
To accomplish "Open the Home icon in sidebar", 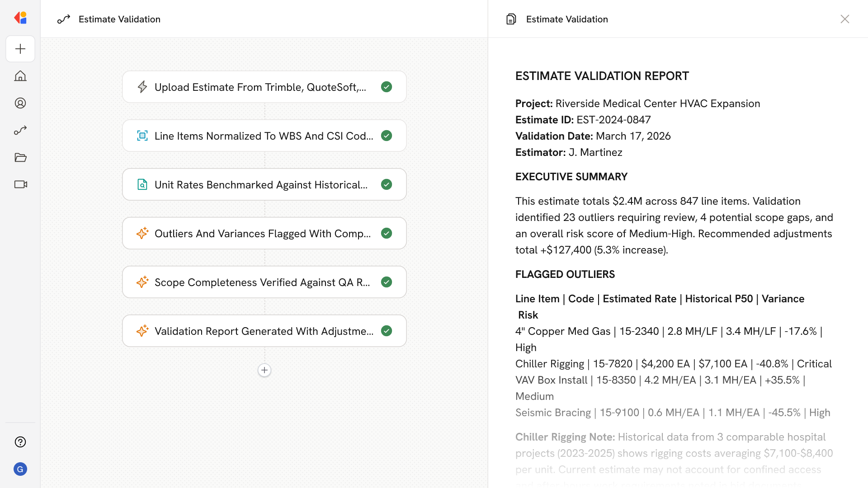I will coord(20,76).
